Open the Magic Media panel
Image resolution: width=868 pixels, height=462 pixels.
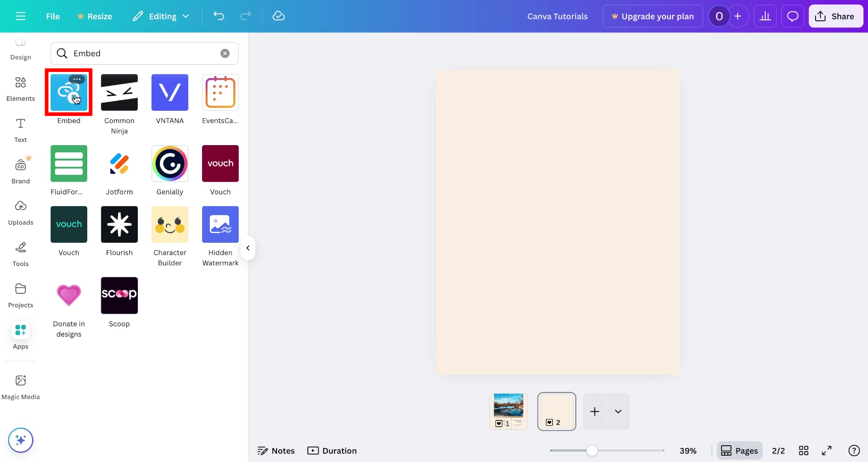click(x=20, y=387)
